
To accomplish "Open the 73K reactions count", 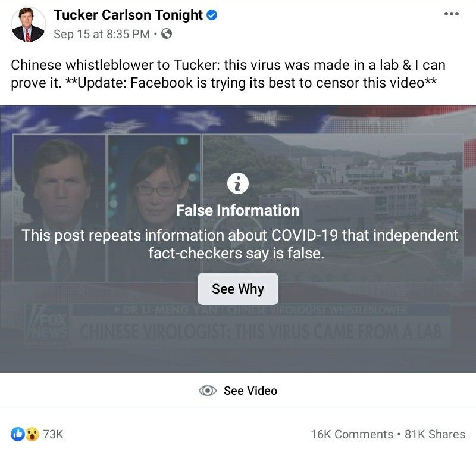I will (53, 434).
